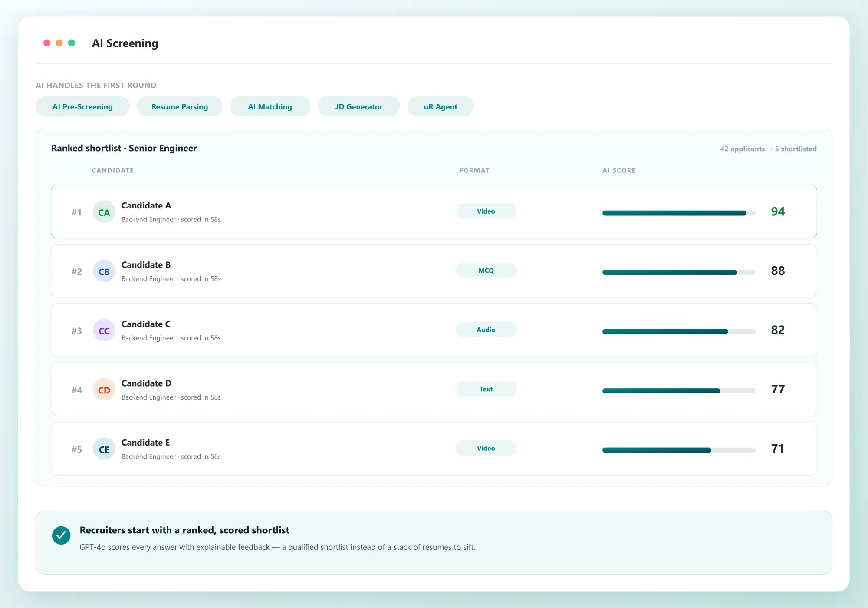Click '42 applicants → 5 shortlisted' text

coord(768,149)
